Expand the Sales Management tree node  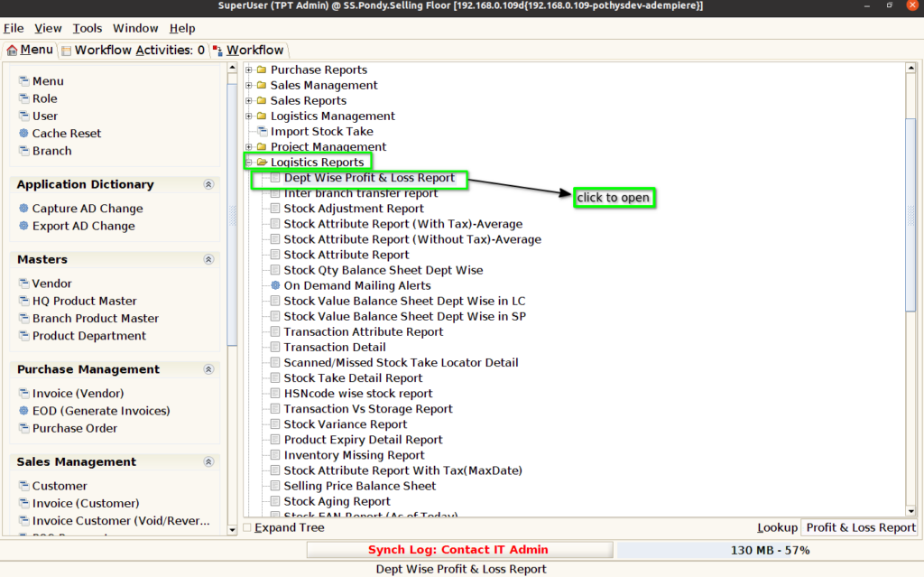coord(249,85)
